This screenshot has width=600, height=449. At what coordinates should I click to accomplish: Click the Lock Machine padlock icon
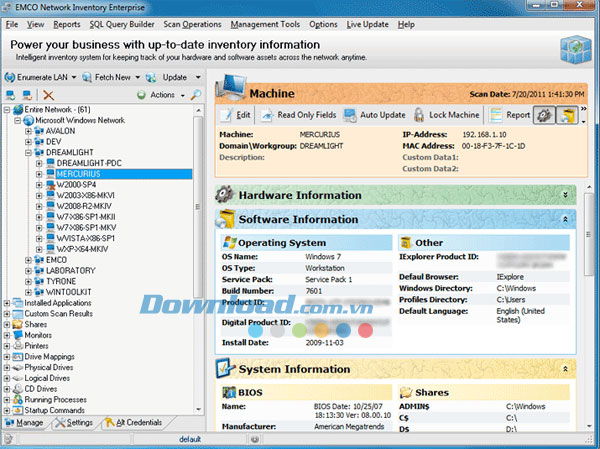(x=419, y=115)
